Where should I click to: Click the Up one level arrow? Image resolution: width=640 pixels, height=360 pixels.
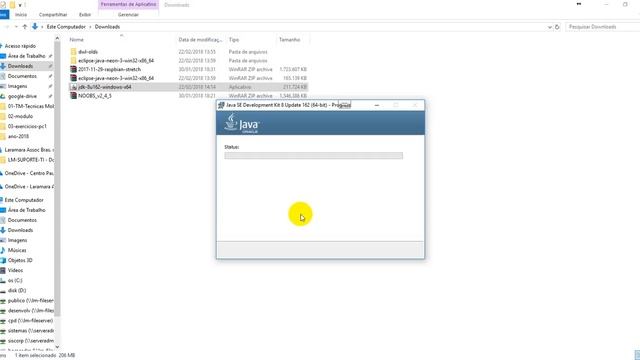[25, 27]
